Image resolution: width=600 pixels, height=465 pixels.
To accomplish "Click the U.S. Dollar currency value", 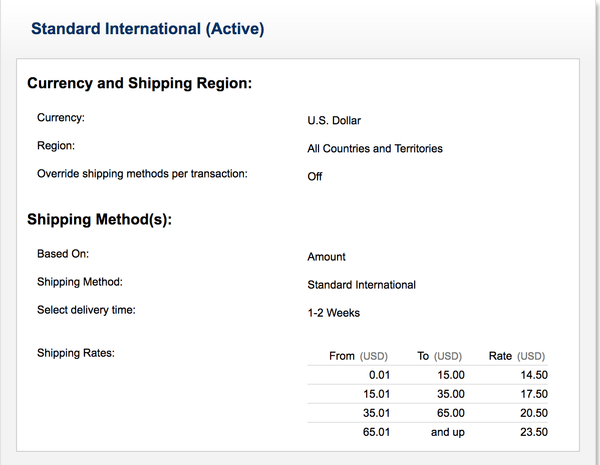I will (334, 121).
